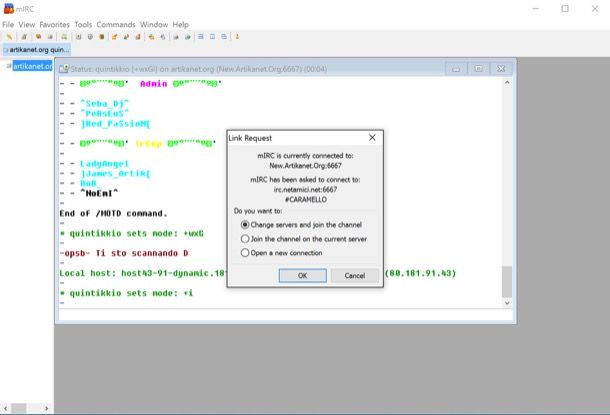Open the URLs List toolbar icon
Viewport: 610px width, 415px height.
188,37
